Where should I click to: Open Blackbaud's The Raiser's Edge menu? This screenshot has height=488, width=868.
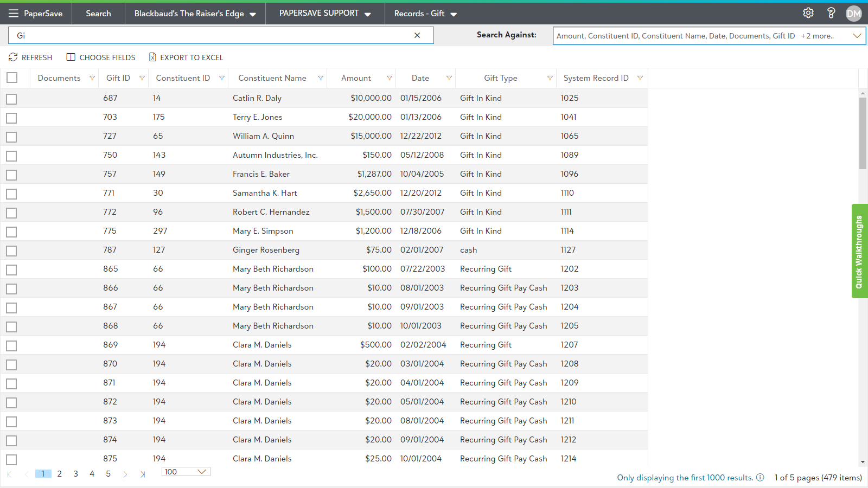195,14
